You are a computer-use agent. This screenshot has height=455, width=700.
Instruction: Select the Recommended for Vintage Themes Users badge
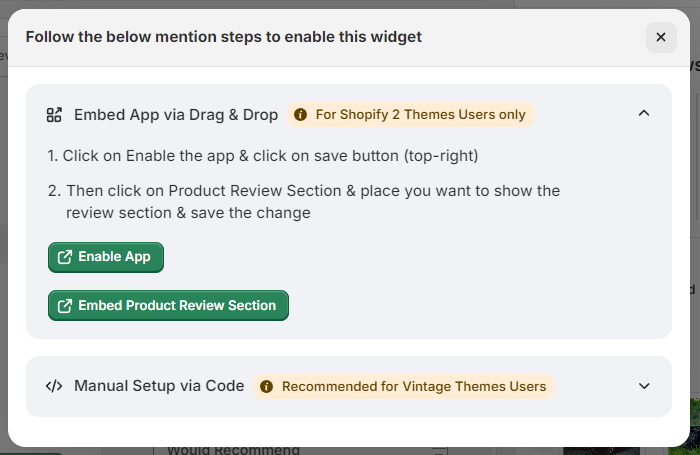coord(404,386)
